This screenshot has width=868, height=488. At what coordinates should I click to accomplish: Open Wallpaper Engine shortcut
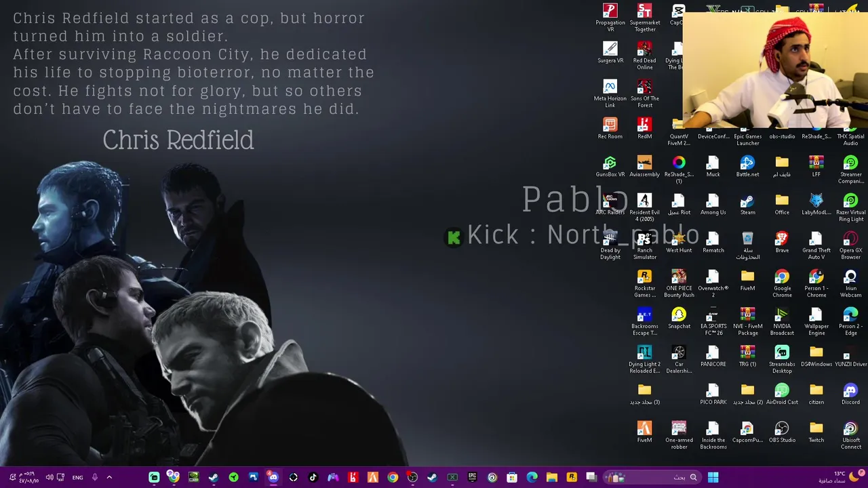click(816, 321)
